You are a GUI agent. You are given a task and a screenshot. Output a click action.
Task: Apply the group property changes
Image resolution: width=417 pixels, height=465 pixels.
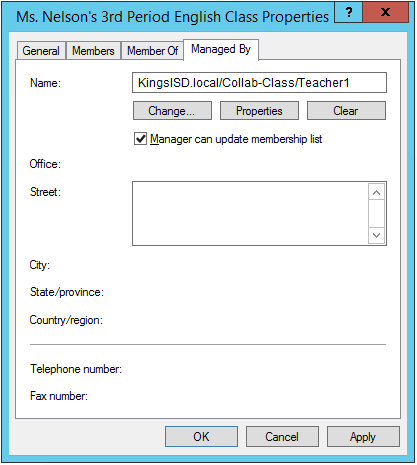363,437
